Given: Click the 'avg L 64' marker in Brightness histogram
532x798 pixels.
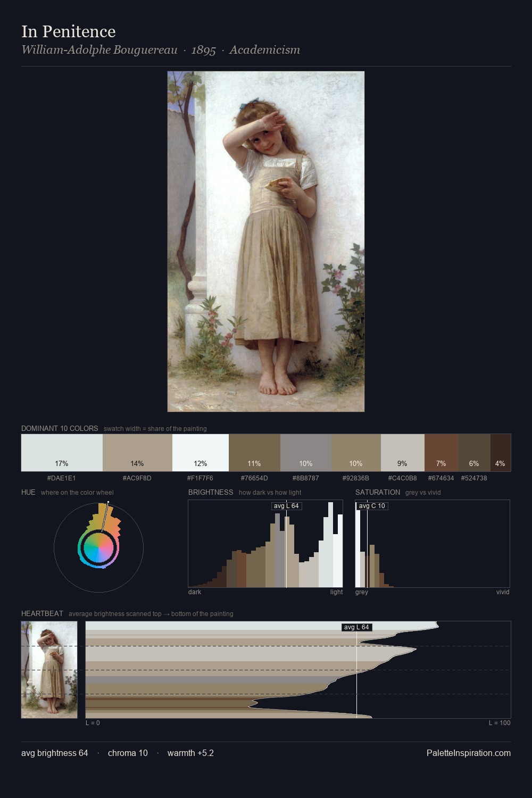Looking at the screenshot, I should pyautogui.click(x=286, y=506).
